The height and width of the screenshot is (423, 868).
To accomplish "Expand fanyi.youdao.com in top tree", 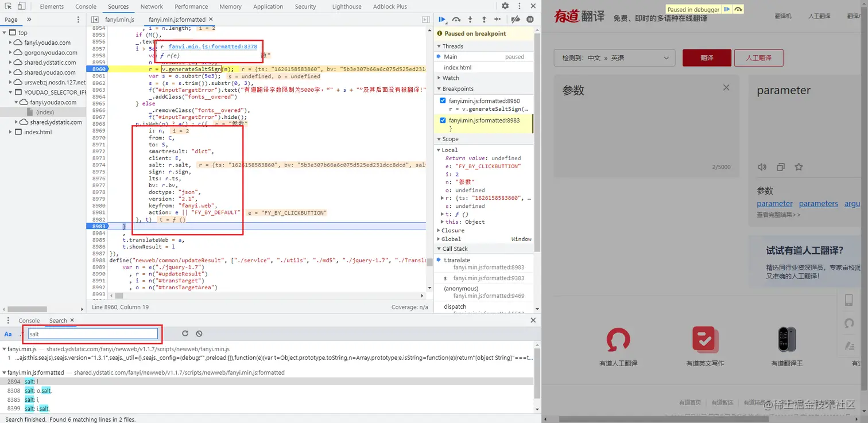I will [x=11, y=42].
